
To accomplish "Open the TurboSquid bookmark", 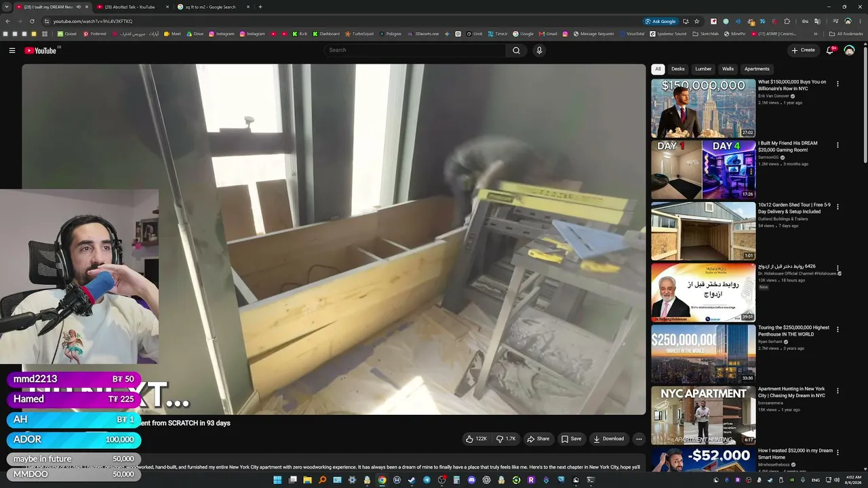I will [x=359, y=34].
